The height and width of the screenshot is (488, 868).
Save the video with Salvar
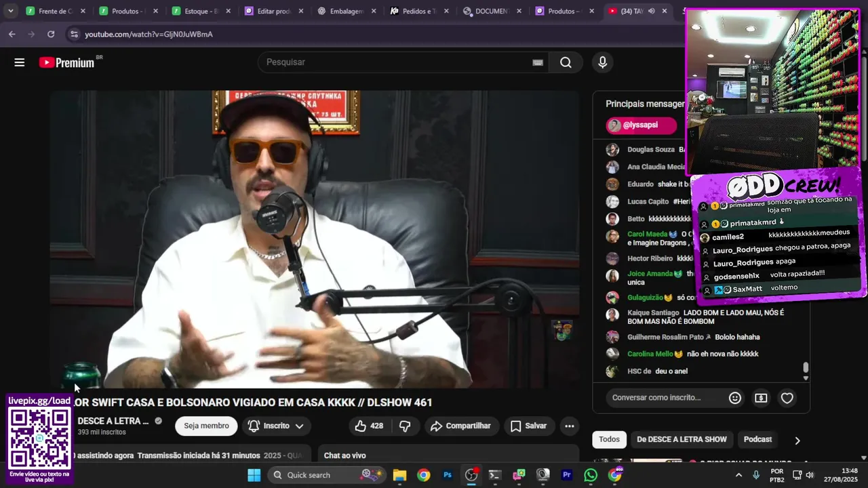(528, 426)
